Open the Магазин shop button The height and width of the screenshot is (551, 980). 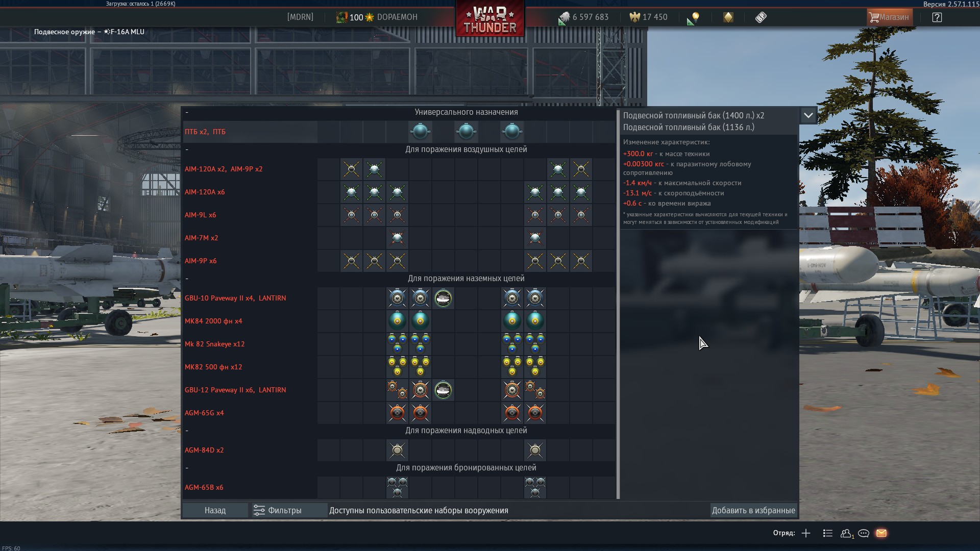pos(889,17)
